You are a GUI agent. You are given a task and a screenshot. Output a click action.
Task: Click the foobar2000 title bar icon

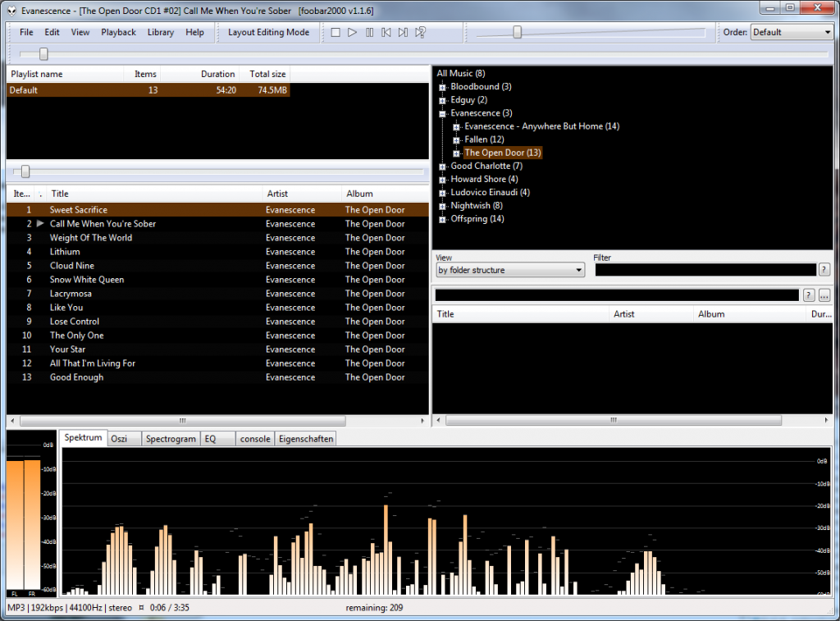click(x=11, y=11)
